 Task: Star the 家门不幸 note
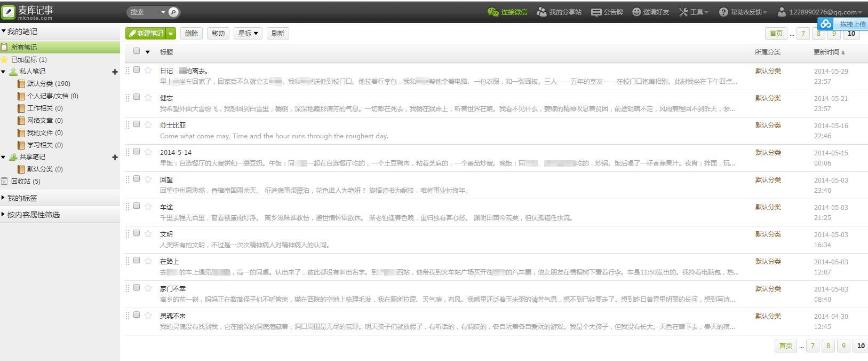[148, 288]
